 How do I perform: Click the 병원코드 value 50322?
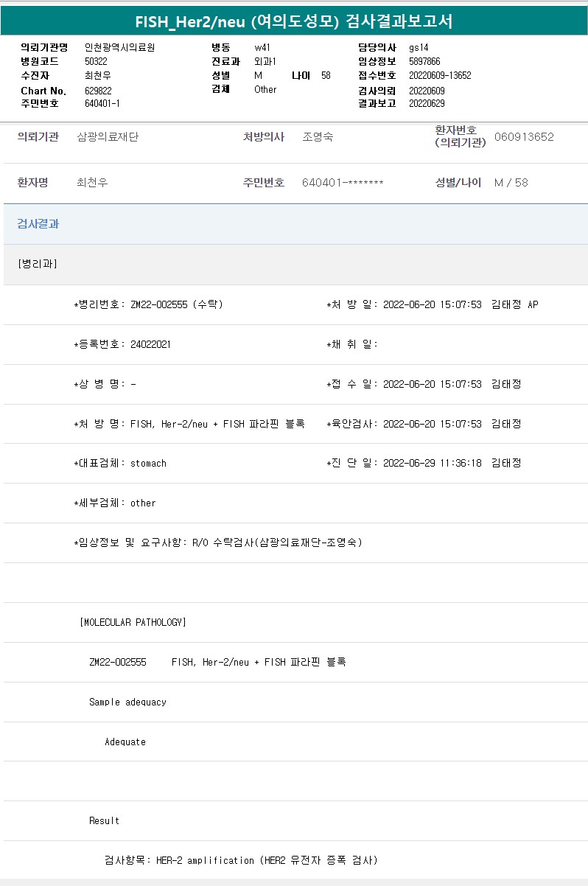[96, 61]
